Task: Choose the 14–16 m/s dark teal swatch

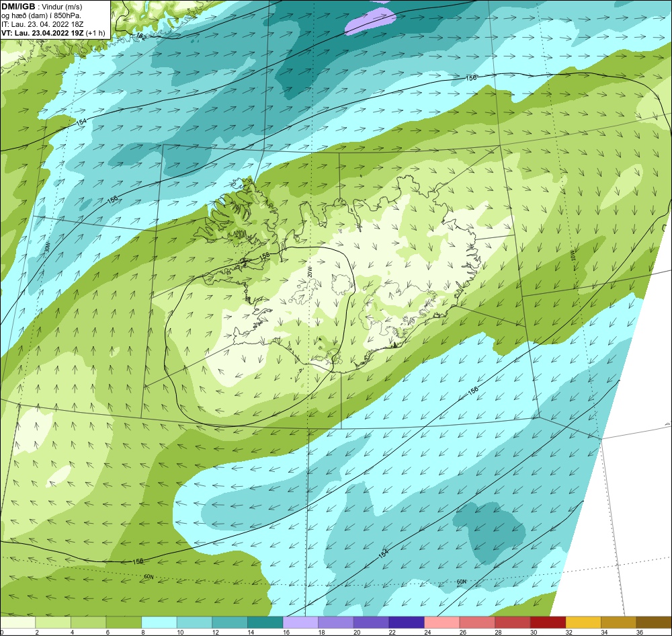Action: click(265, 622)
